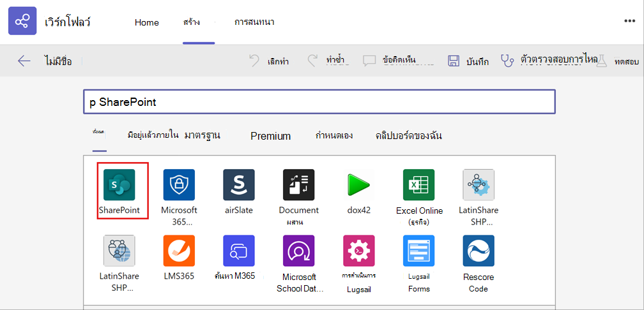Run test via the flask ทดสอบ button
Image resolution: width=644 pixels, height=310 pixels.
coord(618,61)
